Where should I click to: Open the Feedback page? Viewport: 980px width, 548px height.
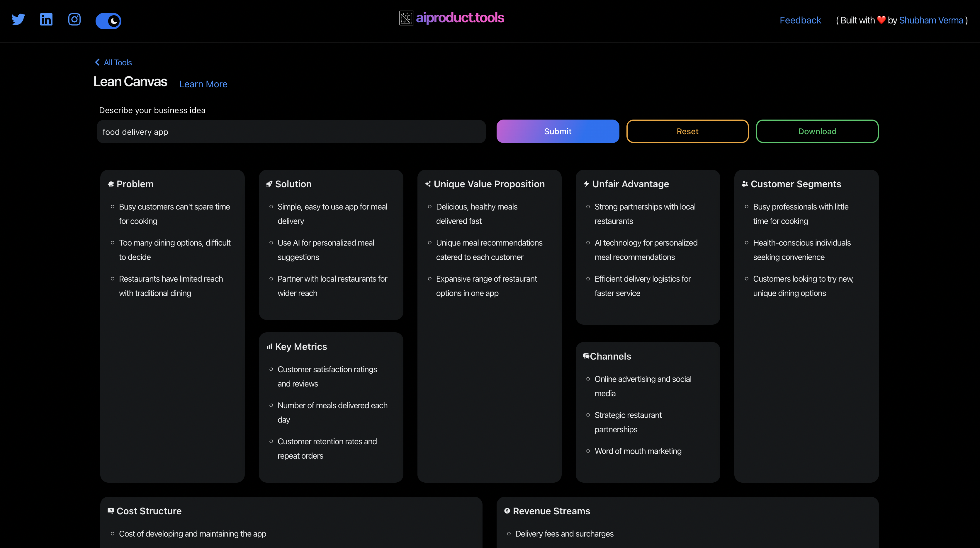[800, 20]
